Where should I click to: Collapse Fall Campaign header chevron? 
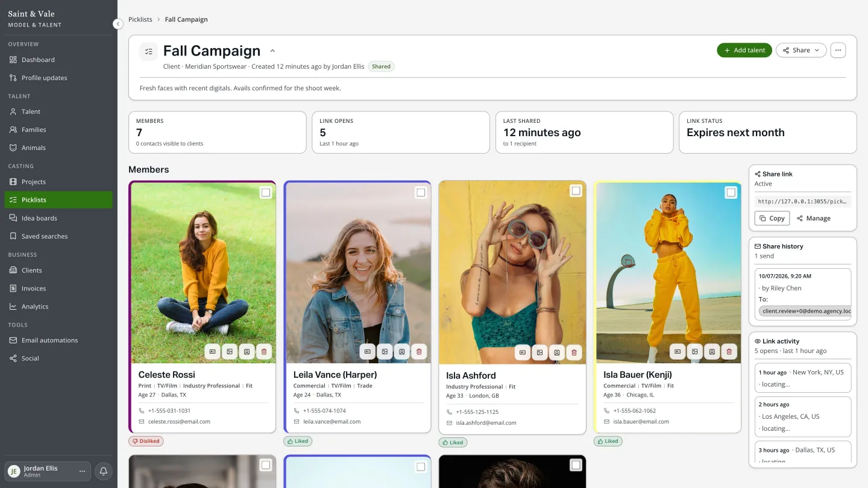tap(272, 51)
